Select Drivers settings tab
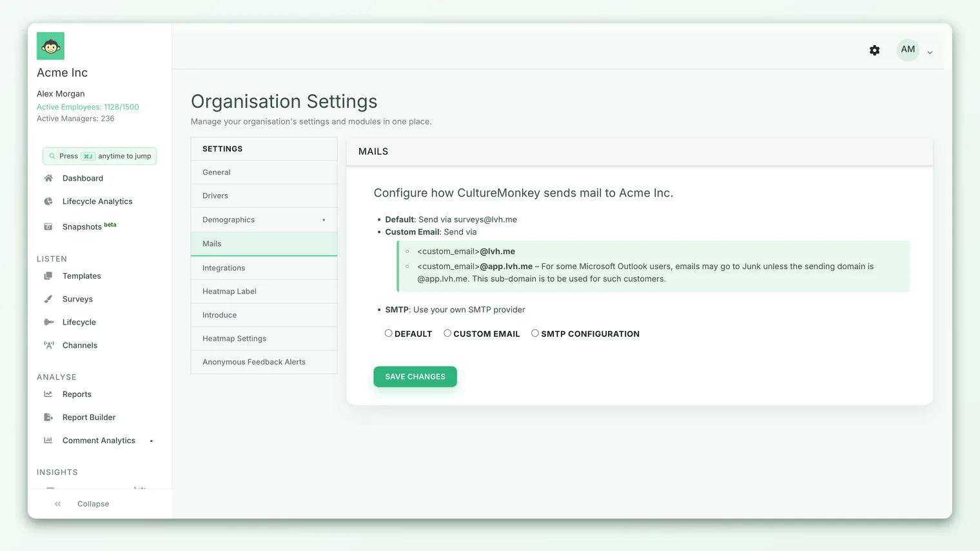 pyautogui.click(x=264, y=195)
